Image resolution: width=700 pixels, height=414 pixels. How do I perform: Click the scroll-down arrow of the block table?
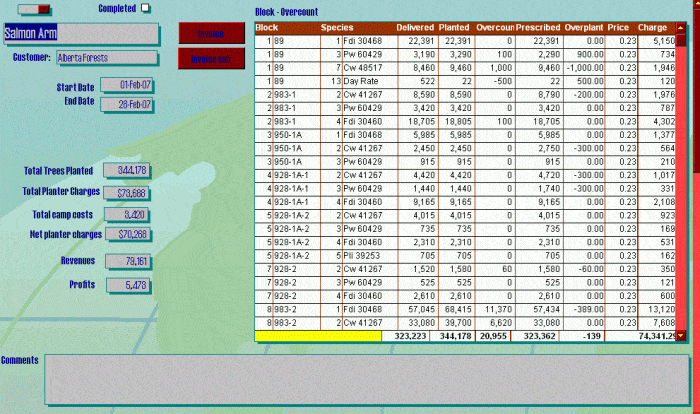click(682, 336)
